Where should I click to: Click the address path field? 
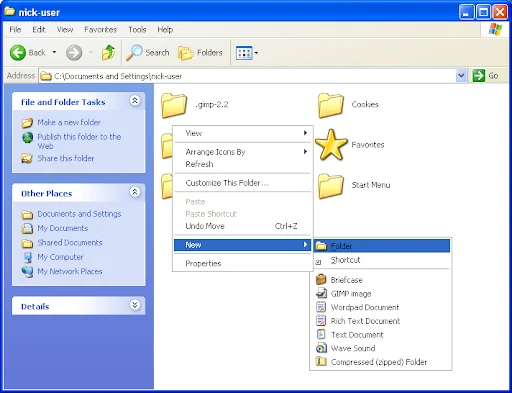click(x=247, y=76)
